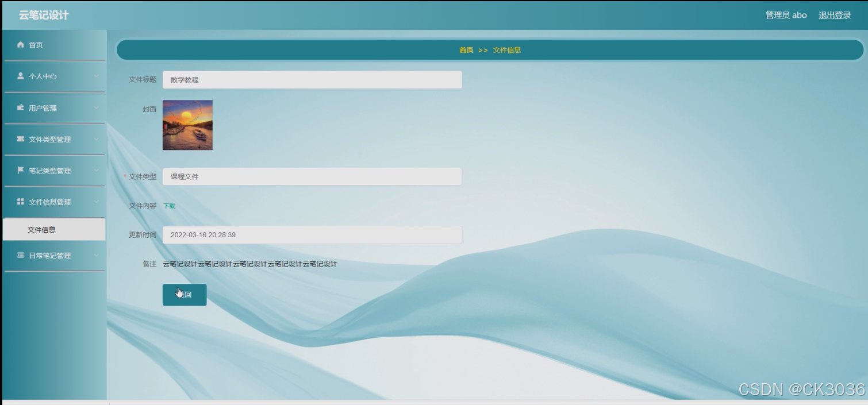Screen dimensions: 868x405
Task: Click the 管理员 abo user label
Action: (786, 16)
